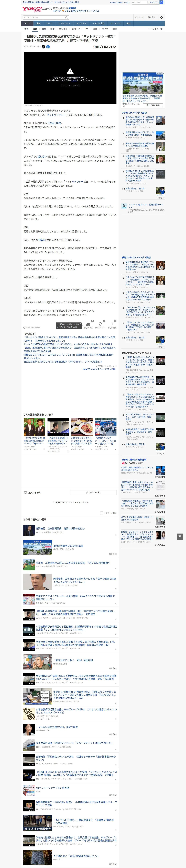This screenshot has width=186, height=868.
Task: Select the 科学 category
Action: [95, 29]
